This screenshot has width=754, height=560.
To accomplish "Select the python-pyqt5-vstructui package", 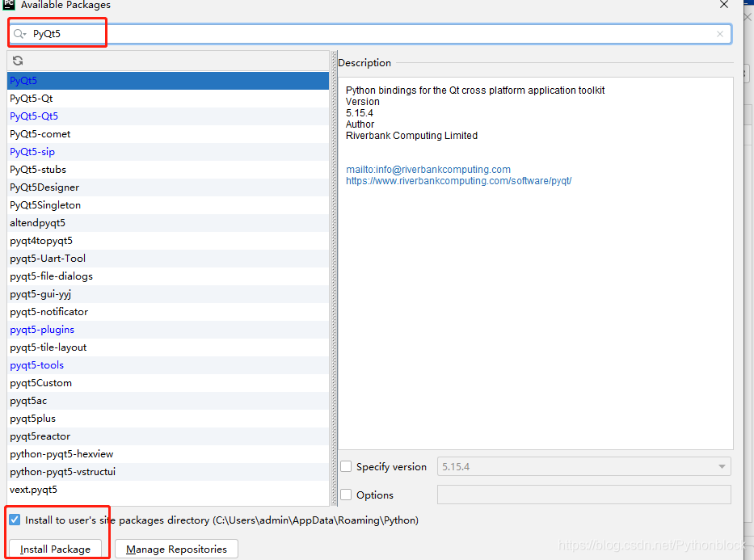I will point(168,472).
